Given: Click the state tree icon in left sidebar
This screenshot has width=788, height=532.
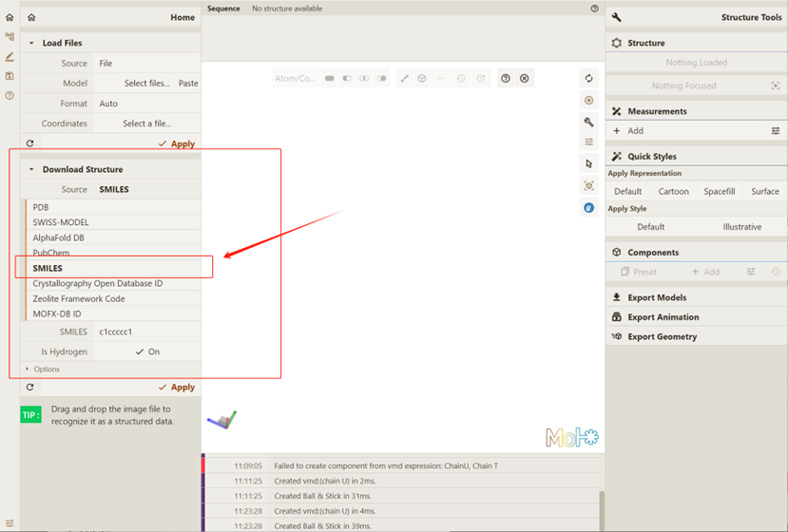Looking at the screenshot, I should tap(10, 37).
